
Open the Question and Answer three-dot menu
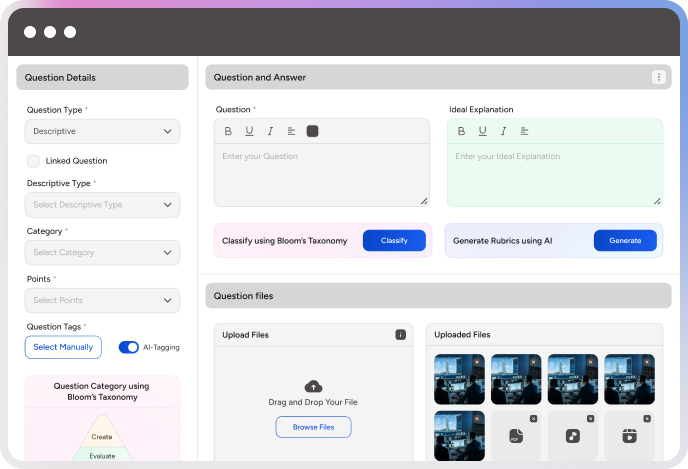(658, 77)
